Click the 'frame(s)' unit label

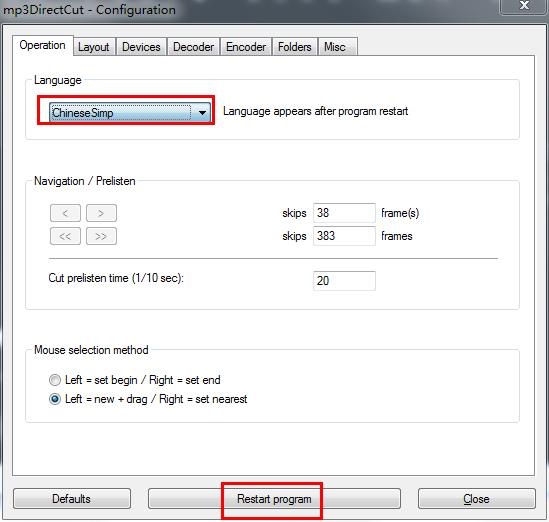point(400,213)
